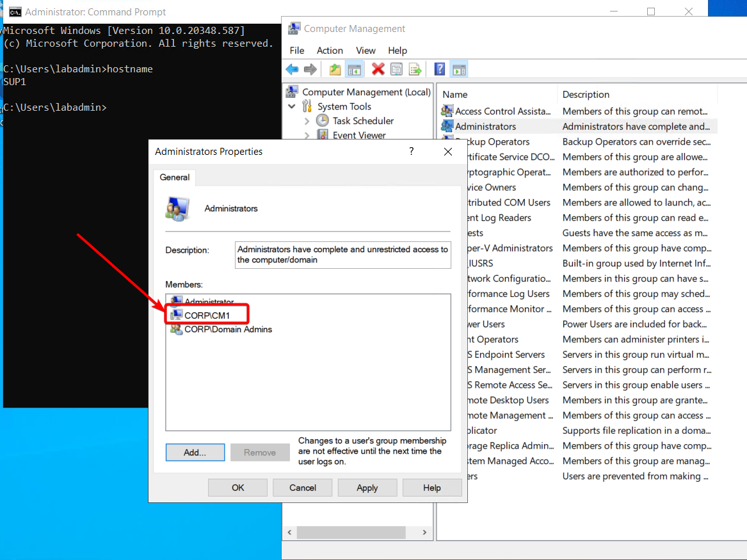This screenshot has width=747, height=560.
Task: Expand the Task Scheduler tree node
Action: point(307,121)
